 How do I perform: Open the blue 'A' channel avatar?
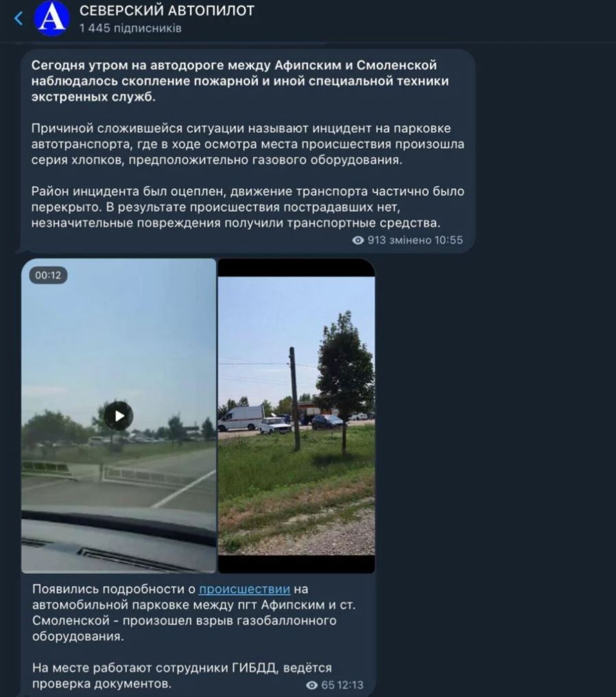pos(52,19)
